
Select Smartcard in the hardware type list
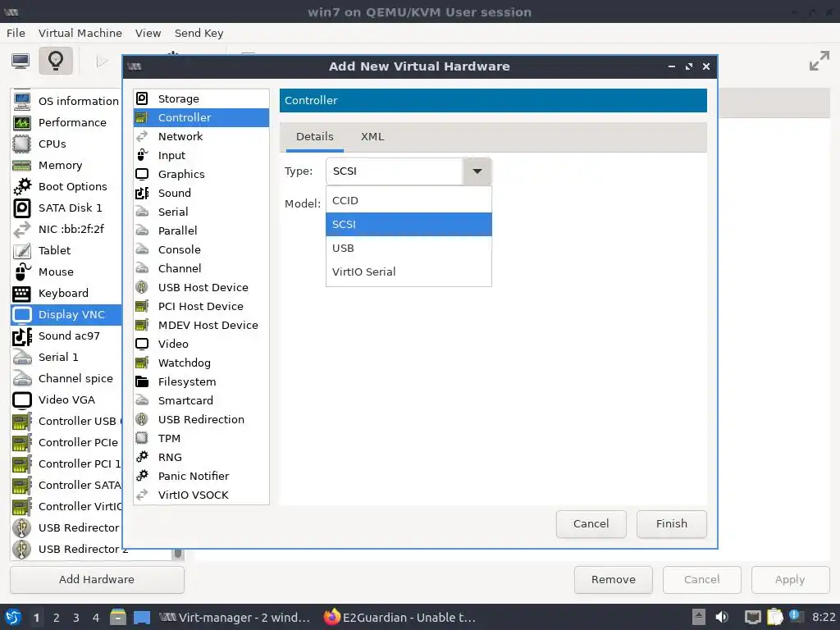[202, 400]
